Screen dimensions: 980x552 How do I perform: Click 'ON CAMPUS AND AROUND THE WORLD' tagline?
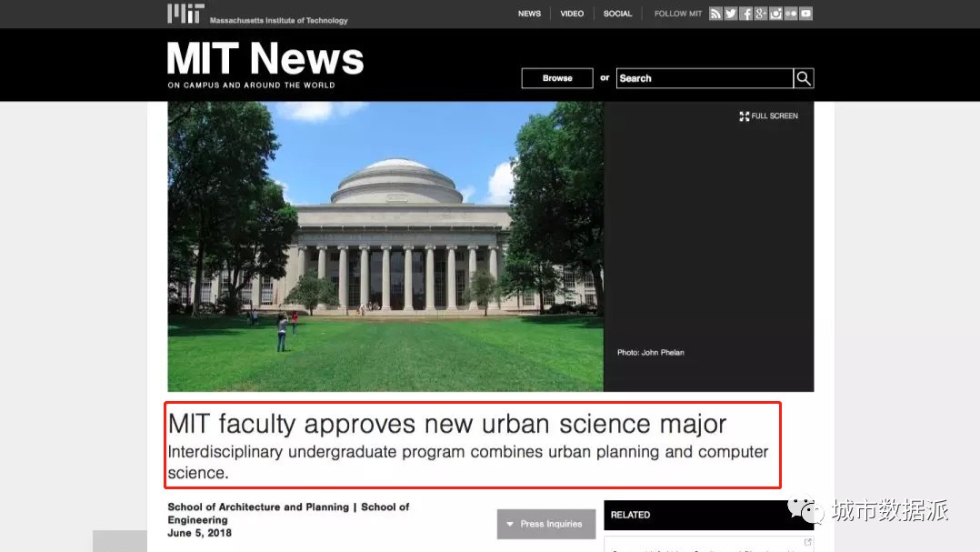(x=251, y=85)
